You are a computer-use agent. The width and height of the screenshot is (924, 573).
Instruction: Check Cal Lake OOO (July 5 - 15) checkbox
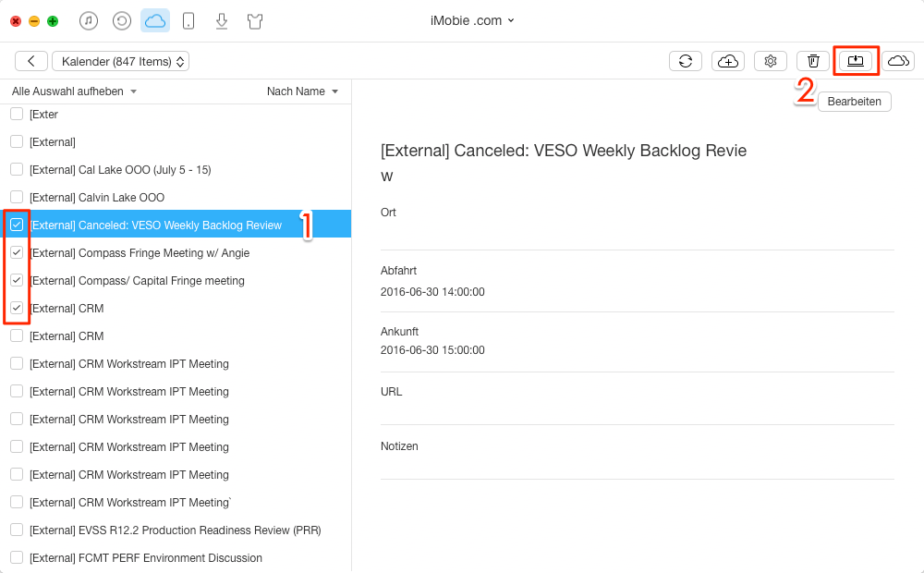[x=17, y=169]
